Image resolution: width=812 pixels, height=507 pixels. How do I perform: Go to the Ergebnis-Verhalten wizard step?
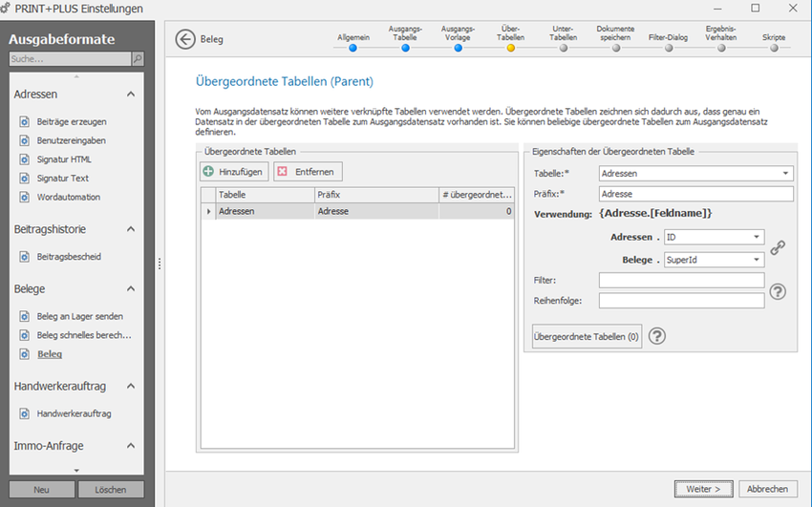click(721, 48)
